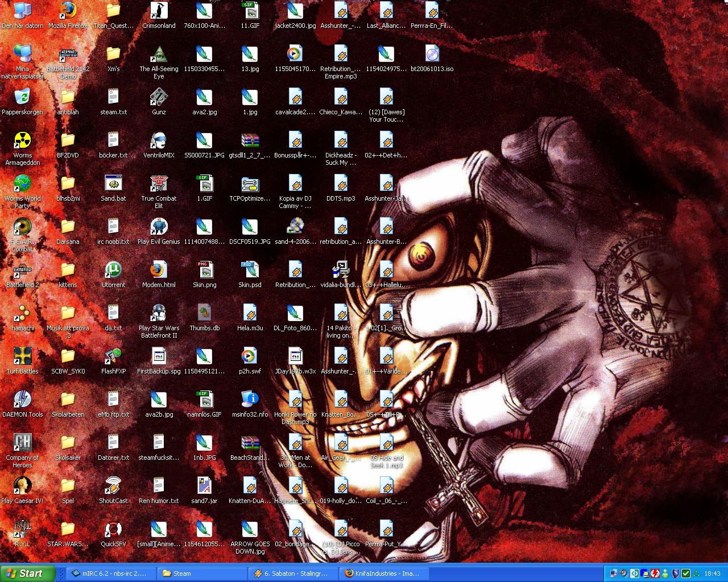The height and width of the screenshot is (582, 728).
Task: Select the DAEMON Tools shortcut icon
Action: point(22,400)
